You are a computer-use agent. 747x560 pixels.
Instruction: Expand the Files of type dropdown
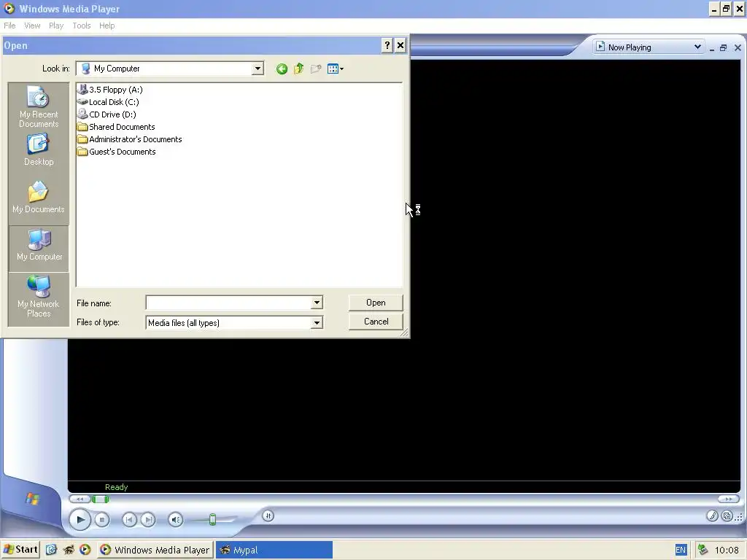click(317, 323)
